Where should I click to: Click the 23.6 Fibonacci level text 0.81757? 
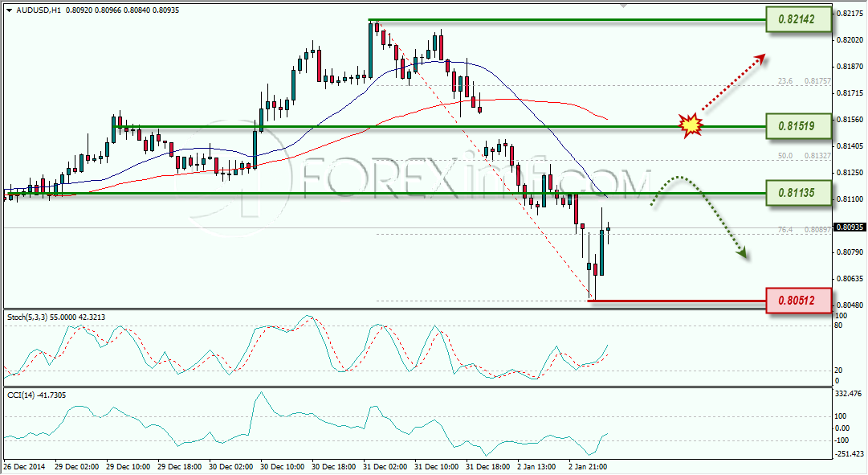pyautogui.click(x=817, y=81)
